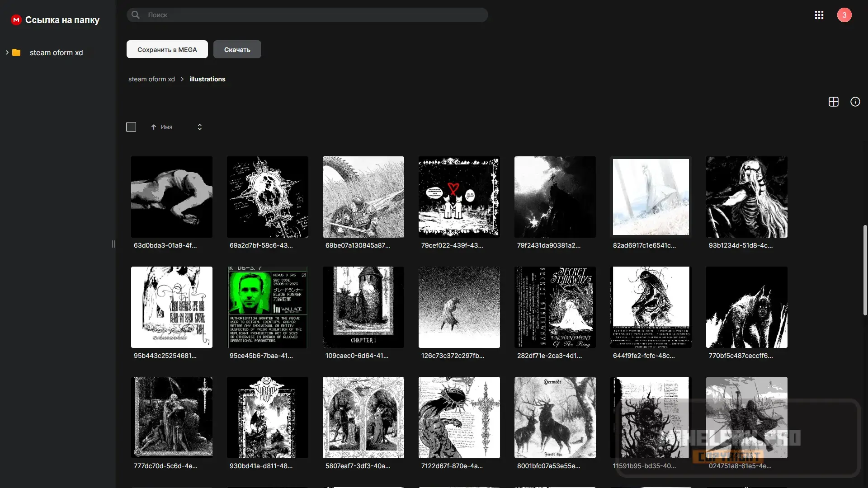Viewport: 868px width, 488px height.
Task: Click the Сохранить в MEGA button
Action: pyautogui.click(x=167, y=49)
